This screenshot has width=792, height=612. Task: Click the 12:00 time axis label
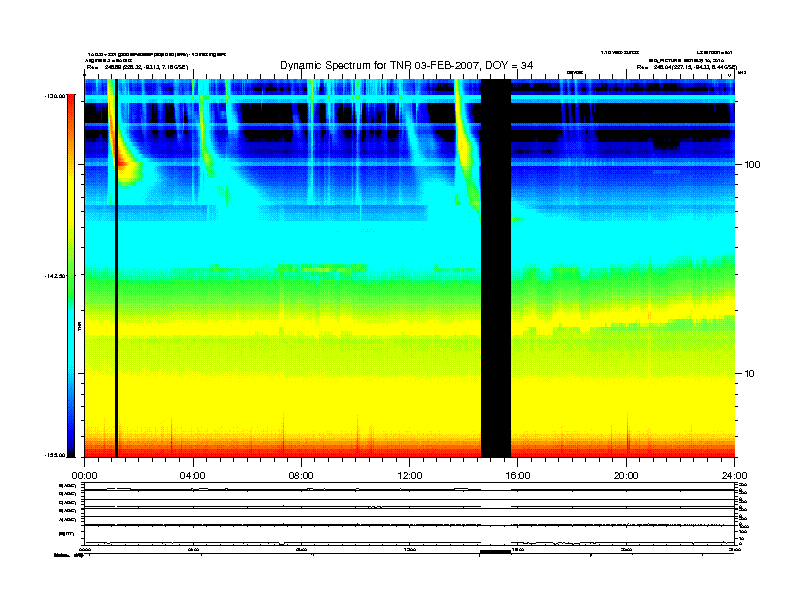[410, 476]
